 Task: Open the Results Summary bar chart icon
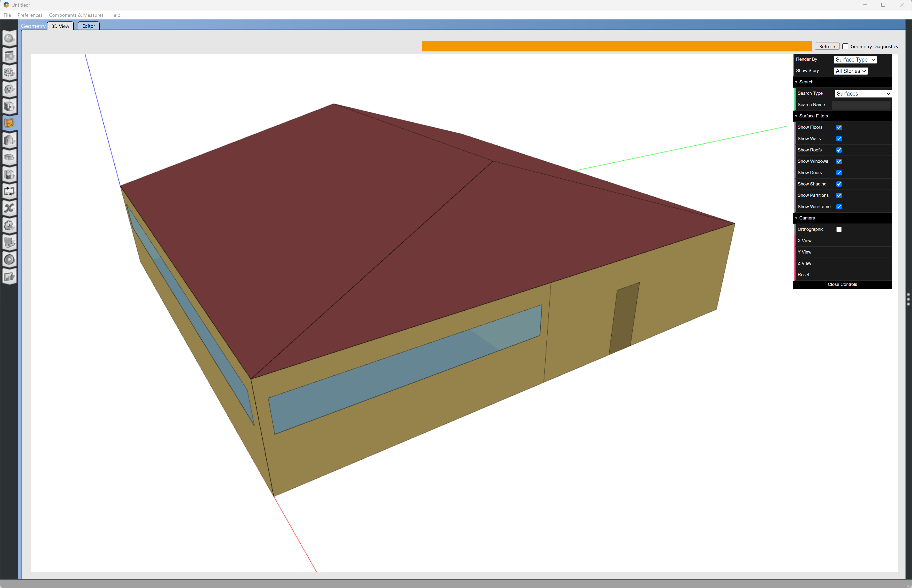click(9, 277)
